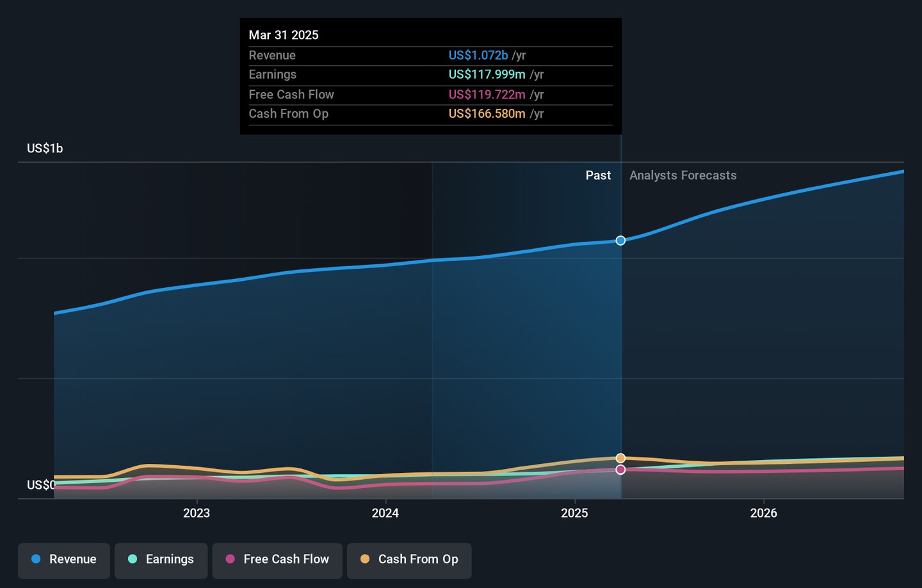This screenshot has width=922, height=588.
Task: Select the 2023 x-axis label
Action: click(197, 513)
